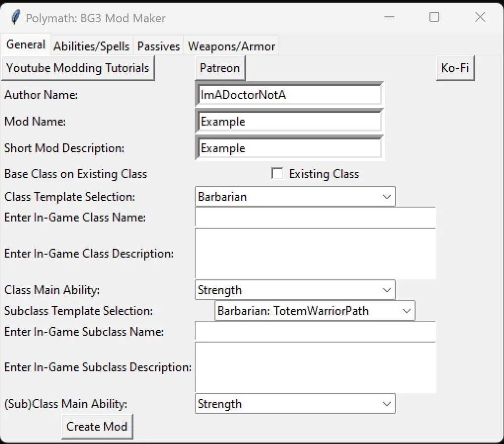Click the 'Enter In-Game Subclass Name:' label

coord(84,331)
